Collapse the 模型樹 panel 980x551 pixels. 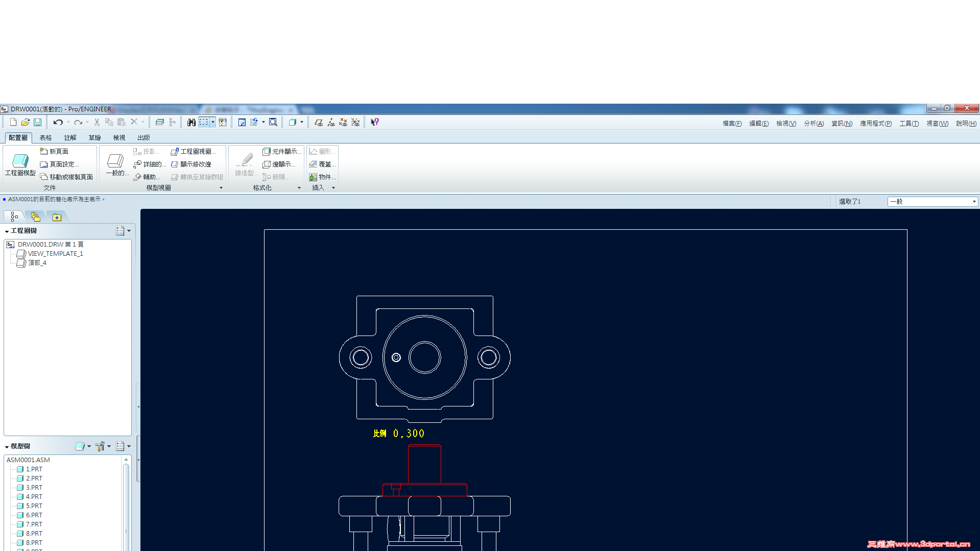pos(7,447)
